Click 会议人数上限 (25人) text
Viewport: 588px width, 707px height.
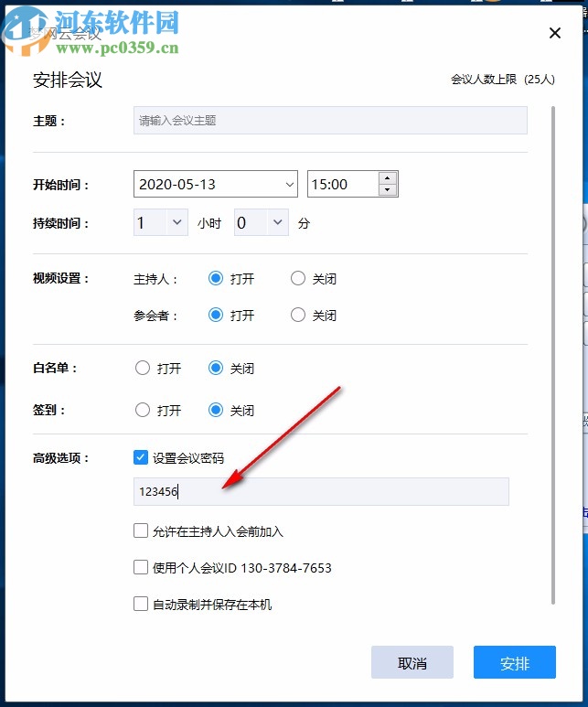[502, 80]
